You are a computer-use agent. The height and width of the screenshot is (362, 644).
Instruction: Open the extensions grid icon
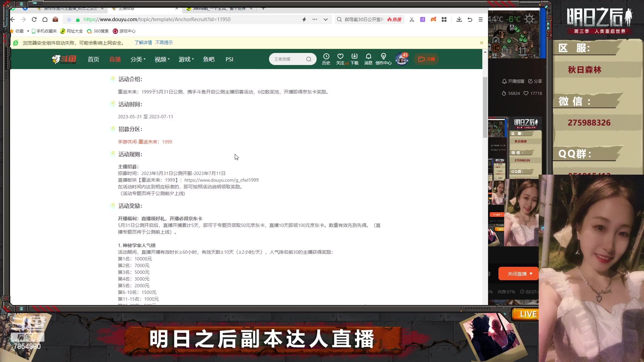[444, 19]
